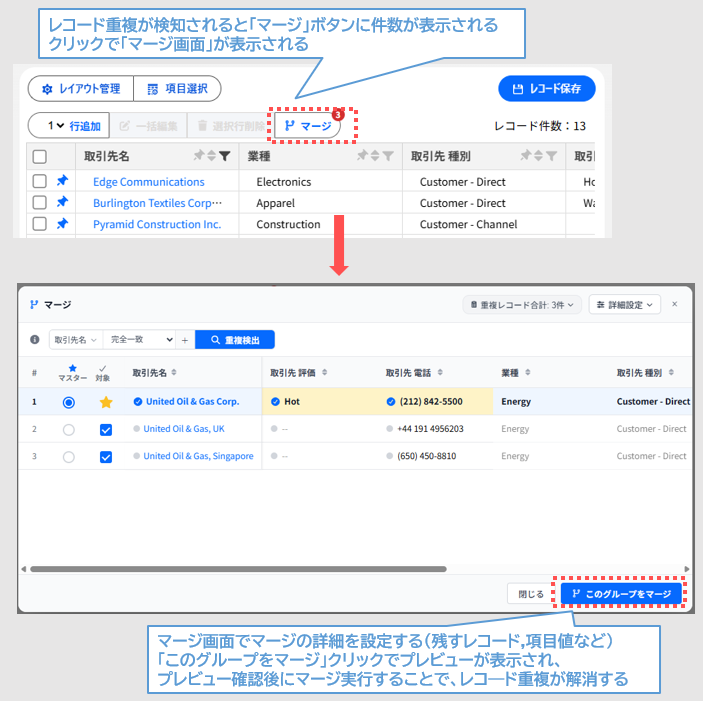Open the 完全一致 match type dropdown
This screenshot has height=701, width=703.
pyautogui.click(x=139, y=340)
